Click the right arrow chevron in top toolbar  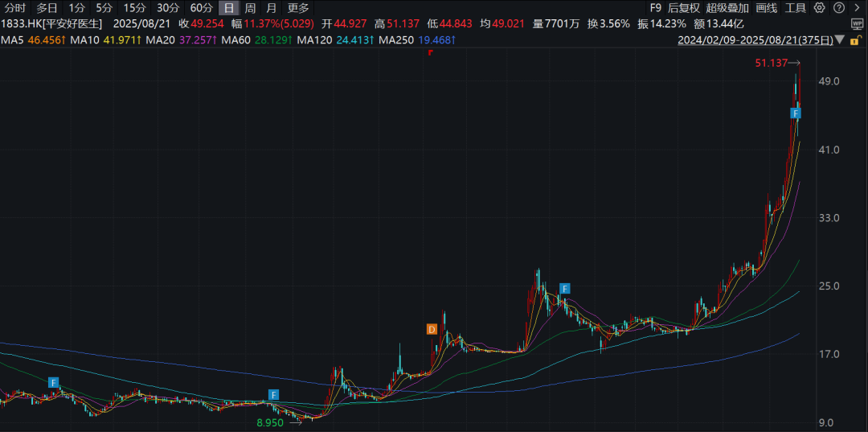[x=857, y=8]
